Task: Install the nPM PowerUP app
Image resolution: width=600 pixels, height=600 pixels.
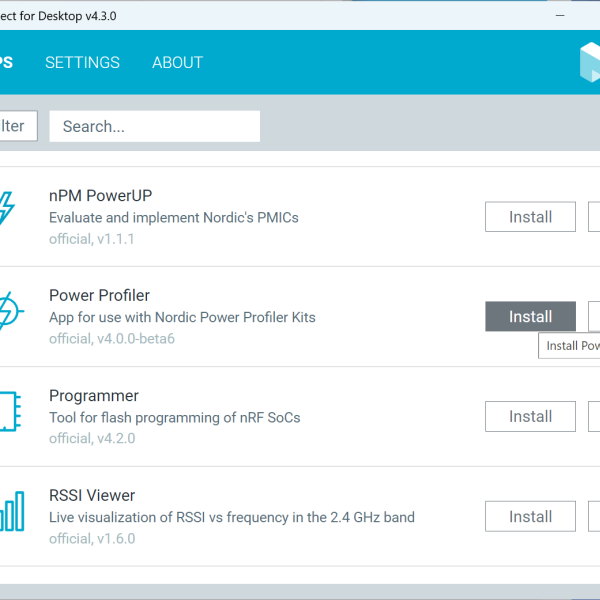Action: (x=530, y=217)
